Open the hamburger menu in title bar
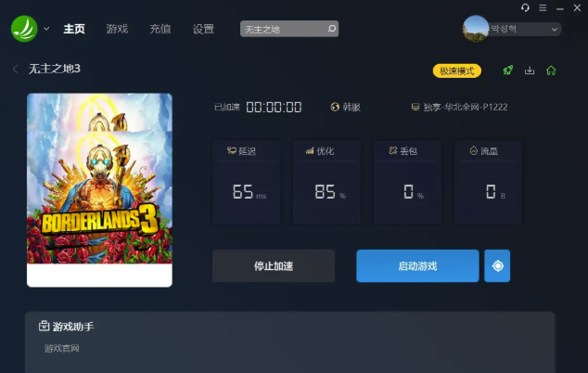Screen dimensions: 588x373 tap(543, 7)
